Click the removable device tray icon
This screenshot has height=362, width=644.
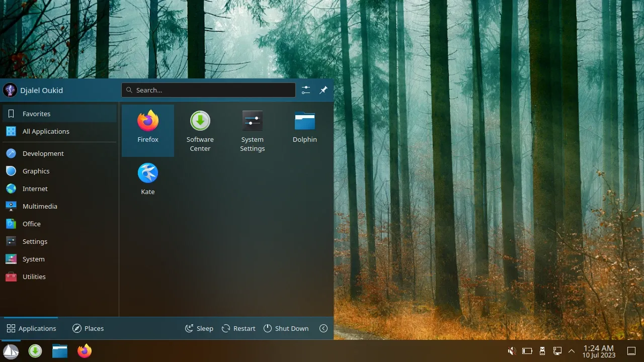[x=542, y=351]
